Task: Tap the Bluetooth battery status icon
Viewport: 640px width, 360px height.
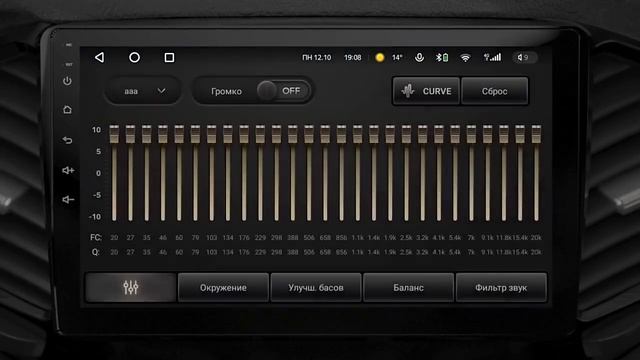Action: pyautogui.click(x=442, y=58)
